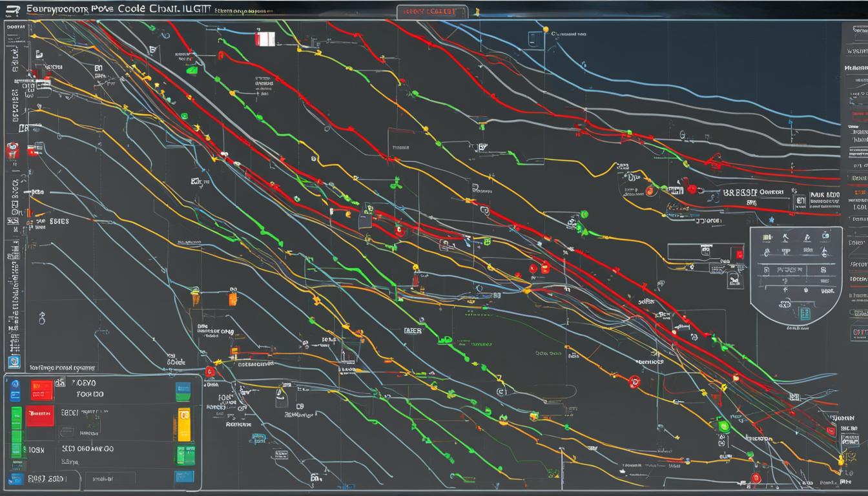
Task: Click the blue square icon on left sidebar
Action: [x=14, y=361]
